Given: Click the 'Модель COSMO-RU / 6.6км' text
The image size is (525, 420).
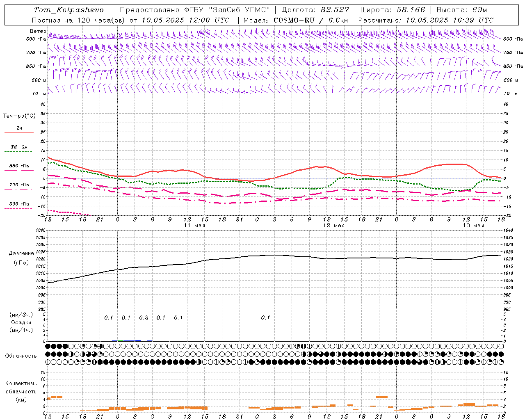Looking at the screenshot, I should (x=295, y=20).
